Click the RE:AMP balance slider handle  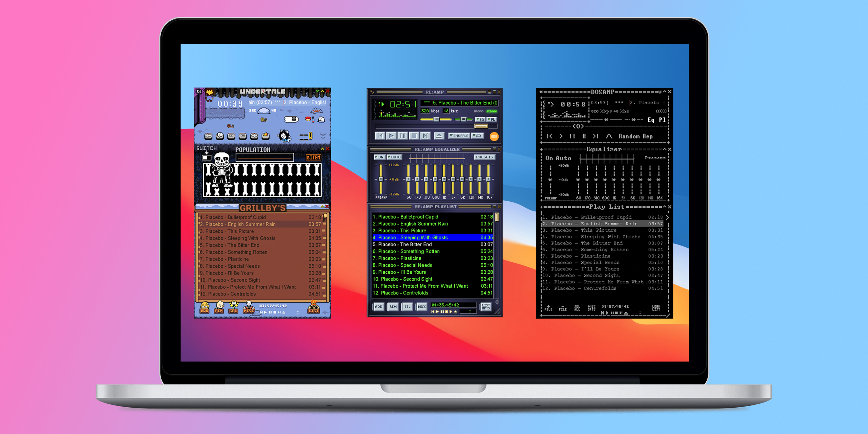[463, 120]
